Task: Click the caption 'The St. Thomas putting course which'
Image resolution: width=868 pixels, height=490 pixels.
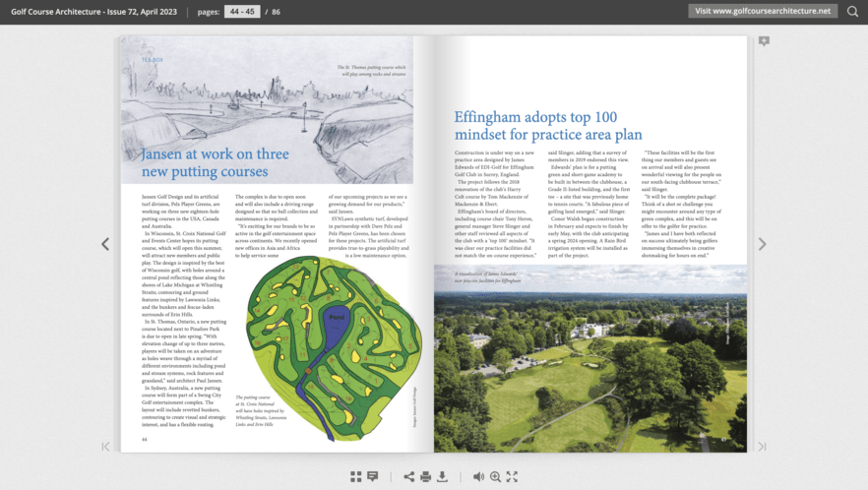Action: tap(371, 70)
